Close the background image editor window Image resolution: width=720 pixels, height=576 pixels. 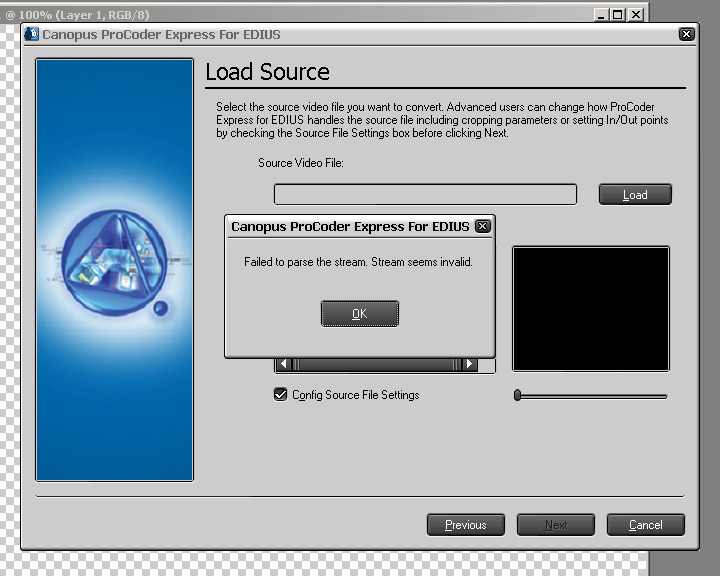[636, 15]
